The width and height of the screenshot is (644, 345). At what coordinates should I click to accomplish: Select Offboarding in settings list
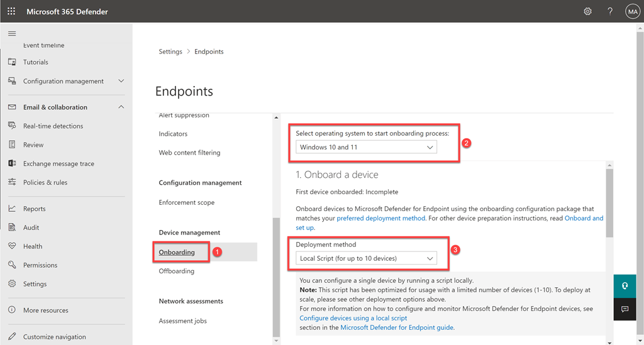(176, 271)
